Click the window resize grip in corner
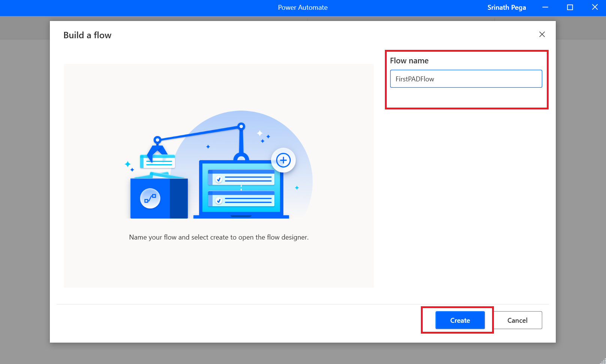 click(x=603, y=361)
